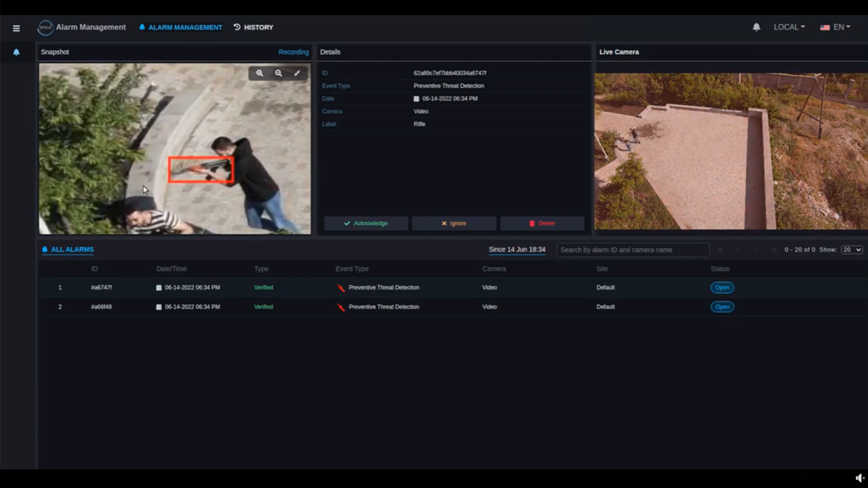Click threat icon for alarm #a66f48

[x=341, y=307]
